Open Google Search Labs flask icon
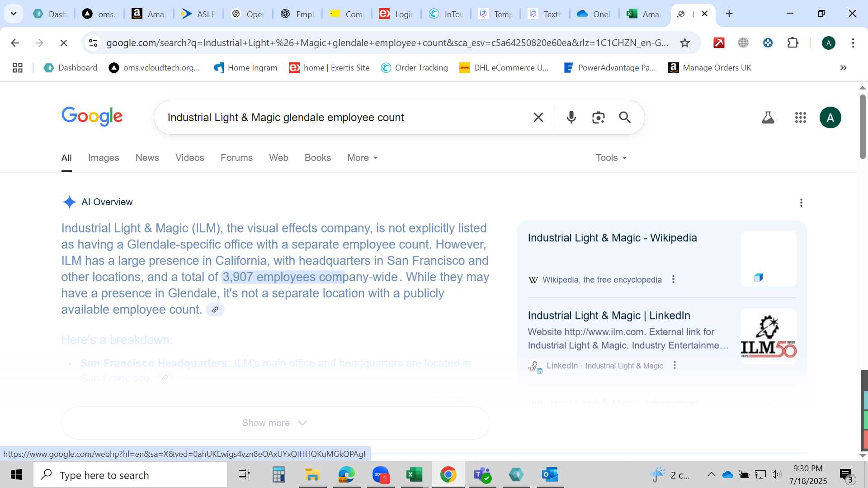The width and height of the screenshot is (868, 488). tap(768, 117)
